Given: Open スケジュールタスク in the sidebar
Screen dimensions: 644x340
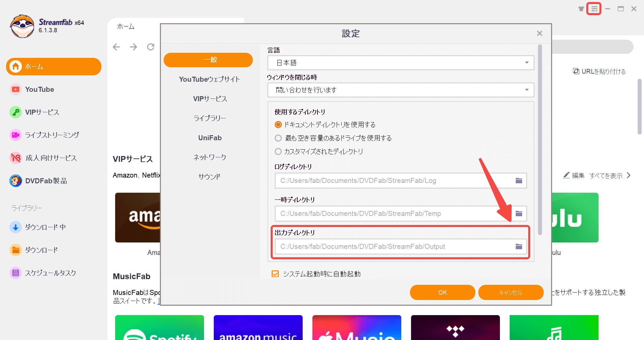Looking at the screenshot, I should click(x=54, y=273).
